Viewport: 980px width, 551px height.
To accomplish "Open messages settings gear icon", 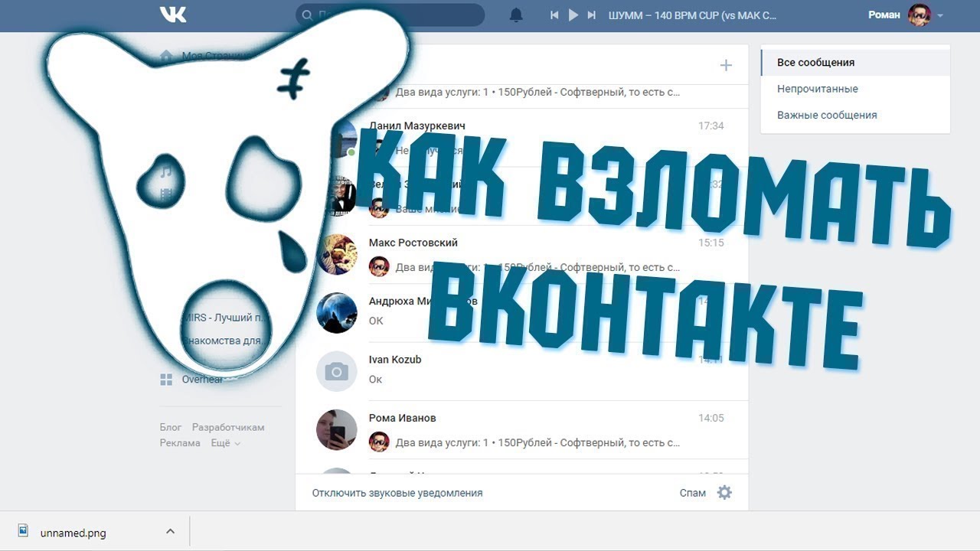I will [724, 492].
